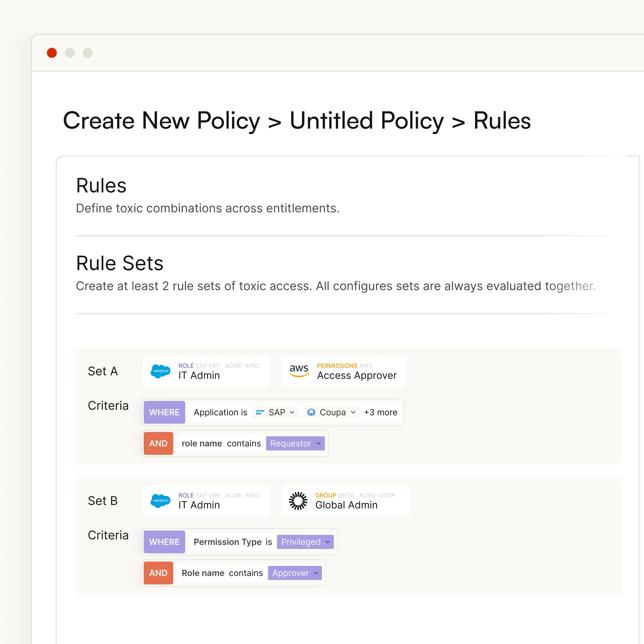The width and height of the screenshot is (644, 644).
Task: Click the WHERE operator badge in Set A criteria
Action: (x=164, y=412)
